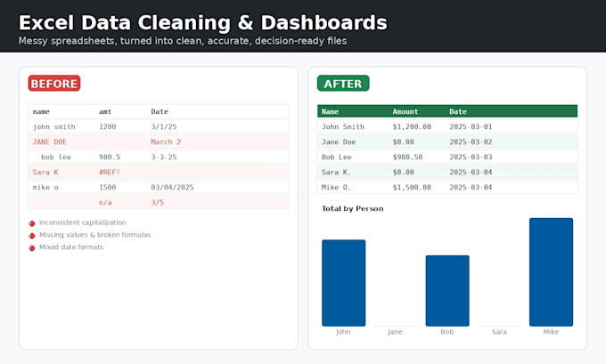Click the blue bar for Bob
606x364 pixels.
coord(447,291)
